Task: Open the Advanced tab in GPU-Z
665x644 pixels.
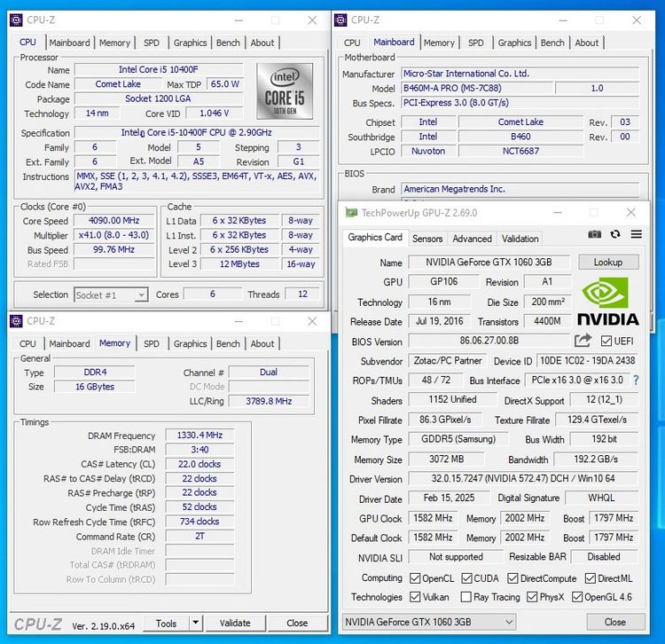Action: click(472, 239)
